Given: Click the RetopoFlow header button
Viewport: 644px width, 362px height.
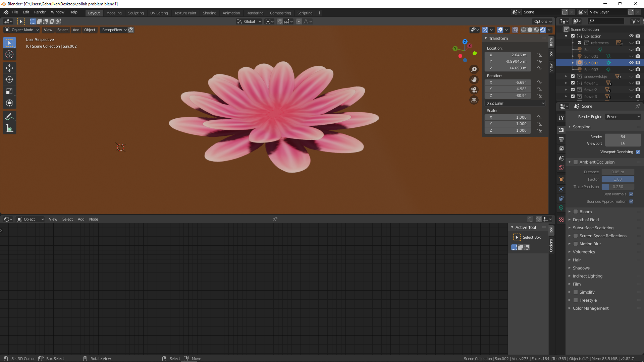Looking at the screenshot, I should [x=114, y=30].
